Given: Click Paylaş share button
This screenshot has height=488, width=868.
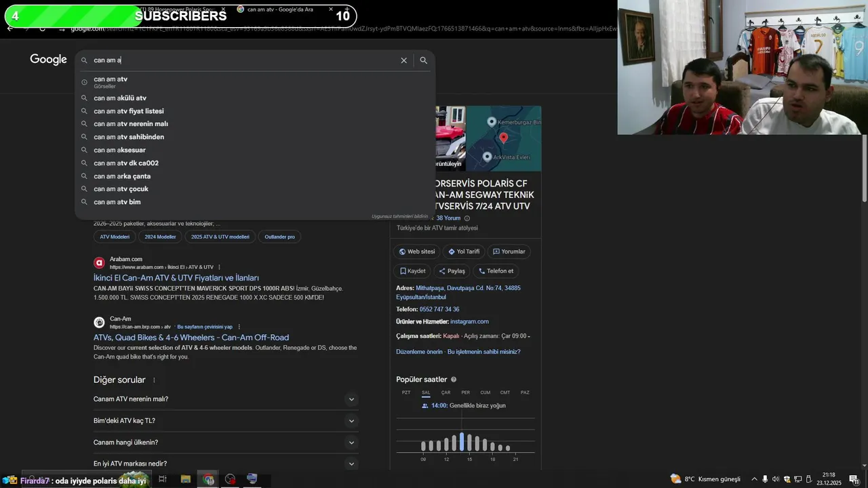Looking at the screenshot, I should (x=452, y=271).
